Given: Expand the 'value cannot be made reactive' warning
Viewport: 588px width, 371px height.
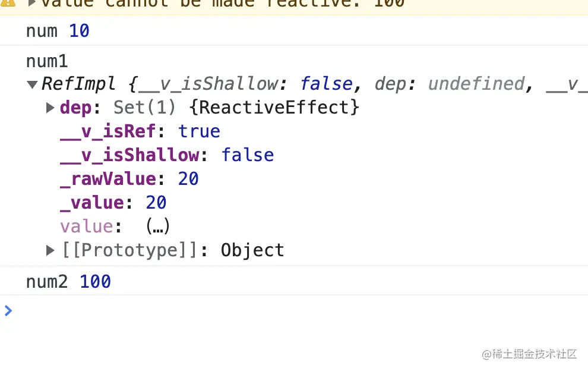Looking at the screenshot, I should pyautogui.click(x=32, y=3).
